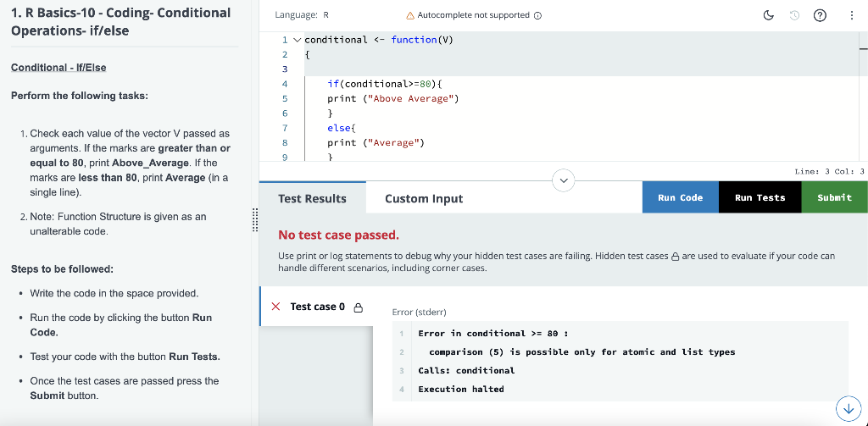
Task: Click the editor minimap scrollbar marker
Action: [864, 48]
